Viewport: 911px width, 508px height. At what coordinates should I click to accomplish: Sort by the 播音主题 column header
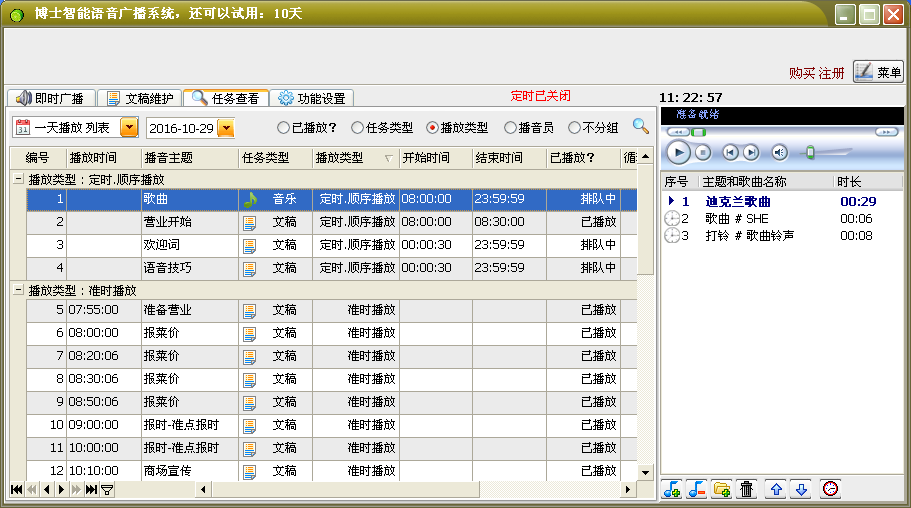click(x=190, y=158)
